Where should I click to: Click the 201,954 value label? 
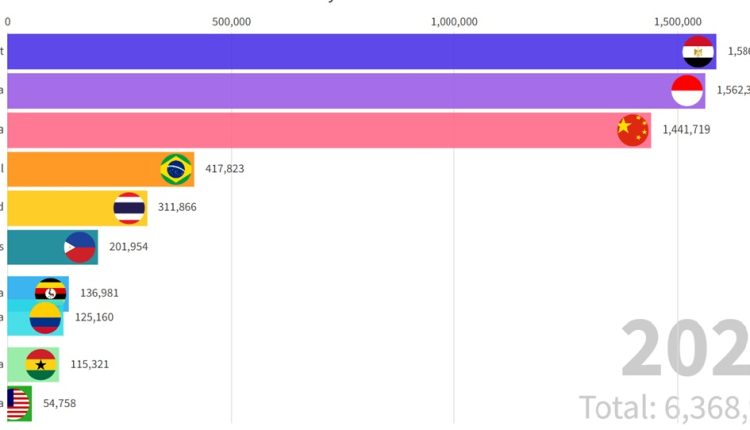(x=129, y=246)
